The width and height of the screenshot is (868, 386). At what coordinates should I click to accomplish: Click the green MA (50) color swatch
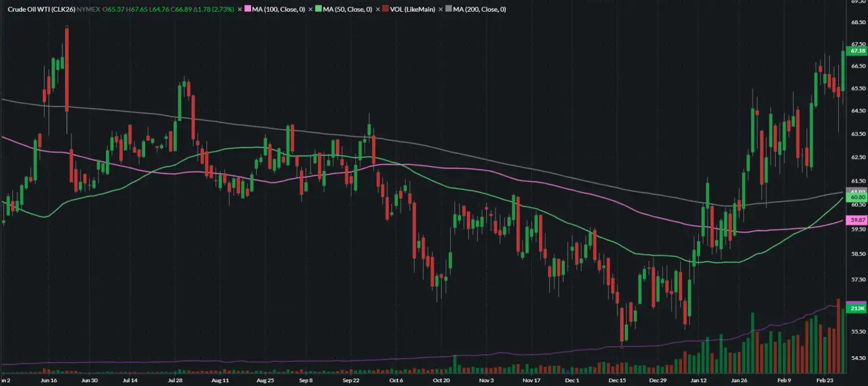317,9
